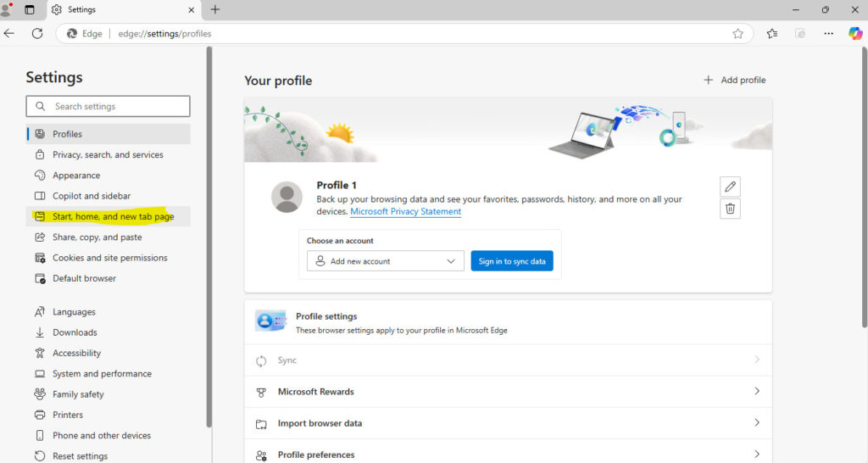Open Reset settings section
Screen dimensions: 868x463
pyautogui.click(x=108, y=456)
